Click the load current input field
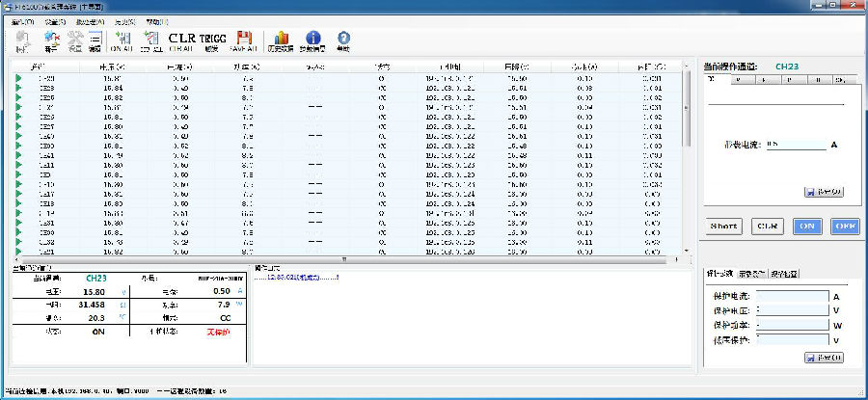This screenshot has width=868, height=400. click(796, 145)
